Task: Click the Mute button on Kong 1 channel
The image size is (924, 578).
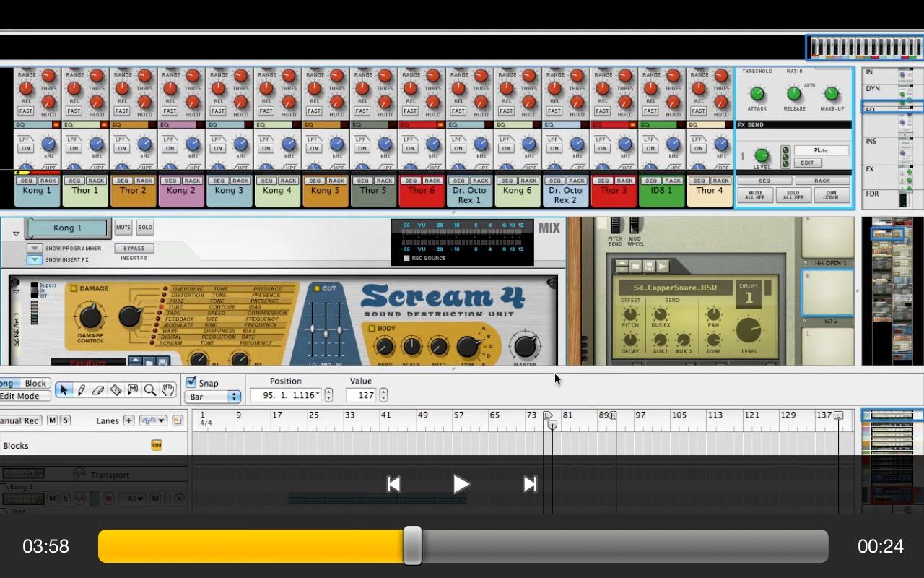Action: point(123,228)
